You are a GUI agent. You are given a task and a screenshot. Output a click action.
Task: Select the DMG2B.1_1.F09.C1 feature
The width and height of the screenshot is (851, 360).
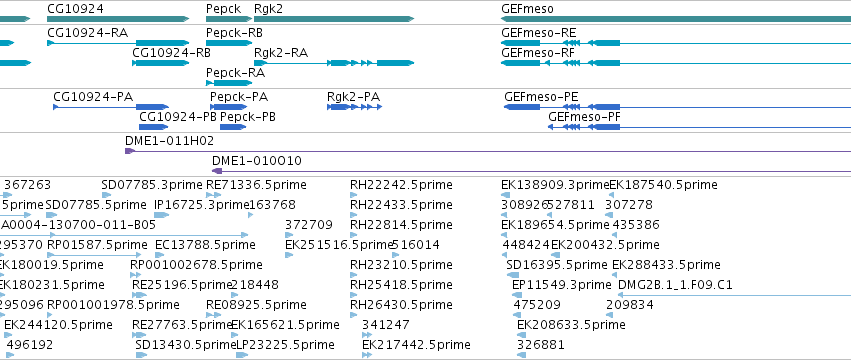pyautogui.click(x=675, y=285)
